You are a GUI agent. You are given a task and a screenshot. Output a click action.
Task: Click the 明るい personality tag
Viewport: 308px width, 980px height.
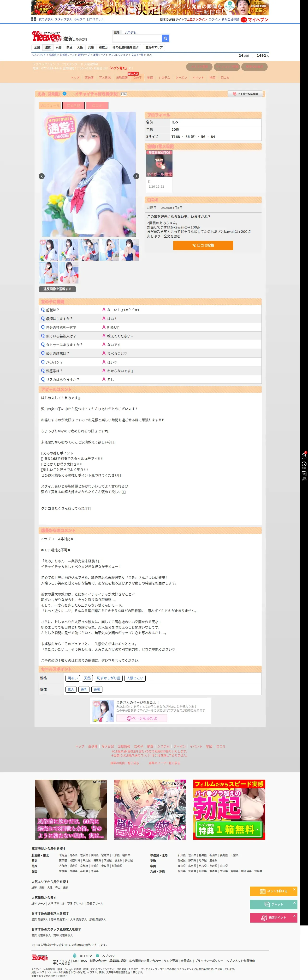pos(72,678)
